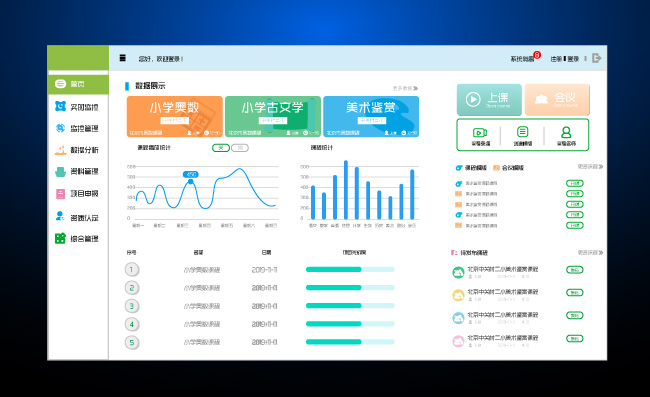
Task: Select the 数据分析 orange chart icon
Action: pyautogui.click(x=61, y=150)
